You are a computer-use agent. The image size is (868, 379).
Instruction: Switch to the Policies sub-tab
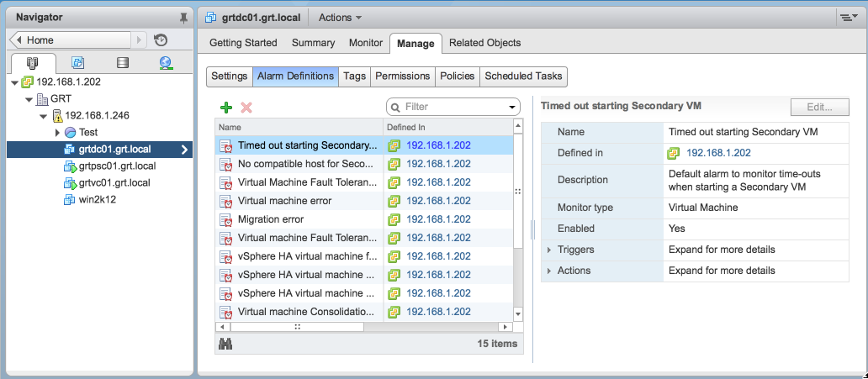[x=458, y=76]
